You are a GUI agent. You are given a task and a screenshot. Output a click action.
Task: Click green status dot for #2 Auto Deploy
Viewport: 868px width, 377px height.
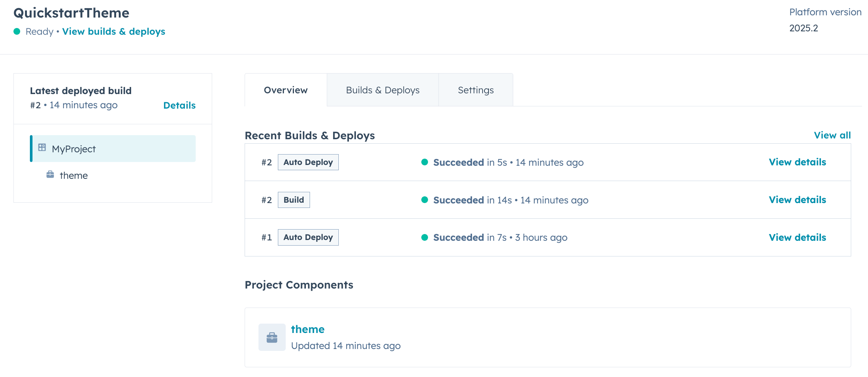pos(425,162)
